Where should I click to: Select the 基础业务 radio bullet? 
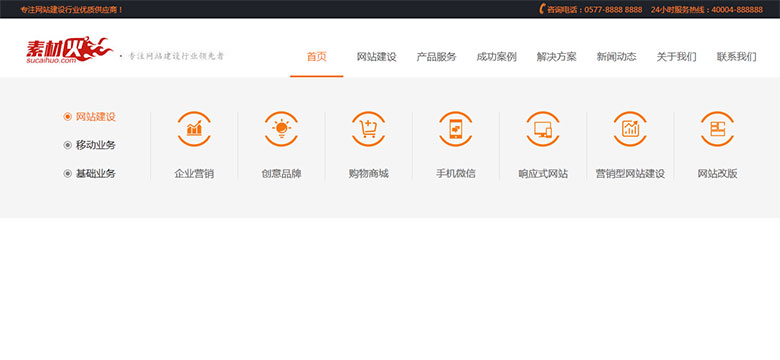[68, 174]
